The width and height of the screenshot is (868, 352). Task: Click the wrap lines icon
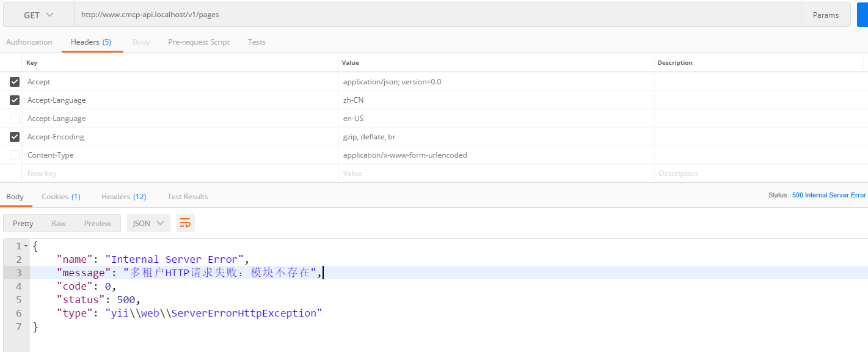click(185, 223)
